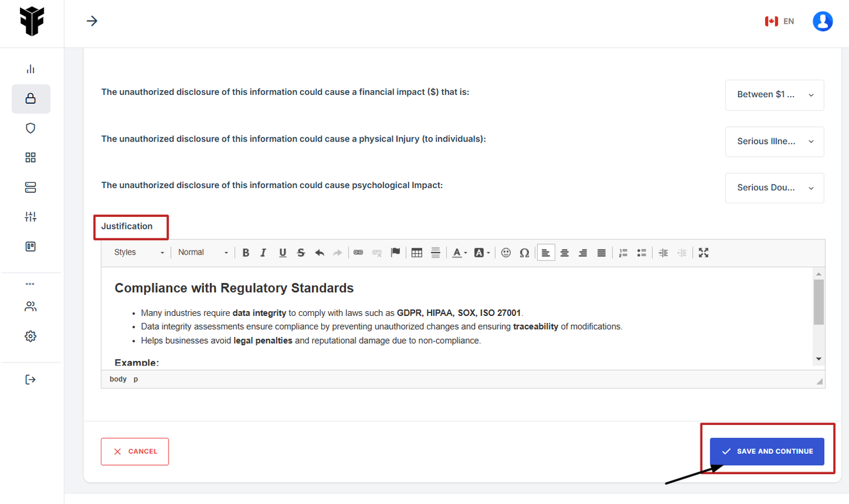Open the text color picker
849x504 pixels.
click(x=459, y=253)
